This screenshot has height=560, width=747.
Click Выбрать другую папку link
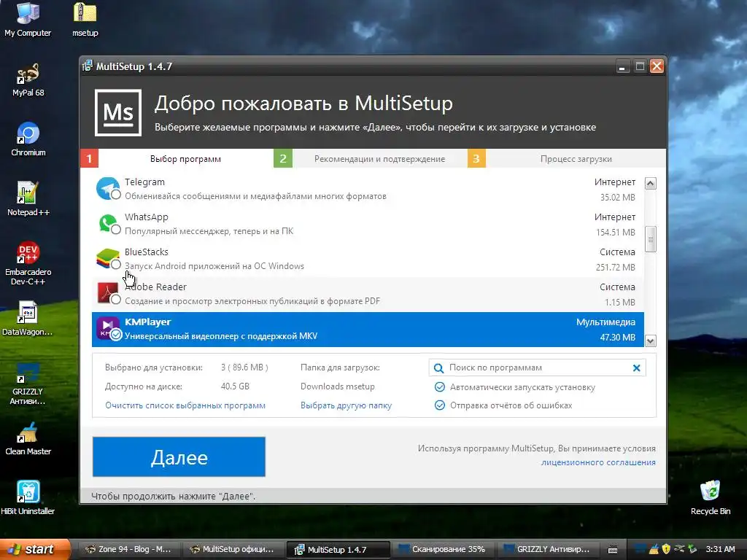(x=347, y=405)
